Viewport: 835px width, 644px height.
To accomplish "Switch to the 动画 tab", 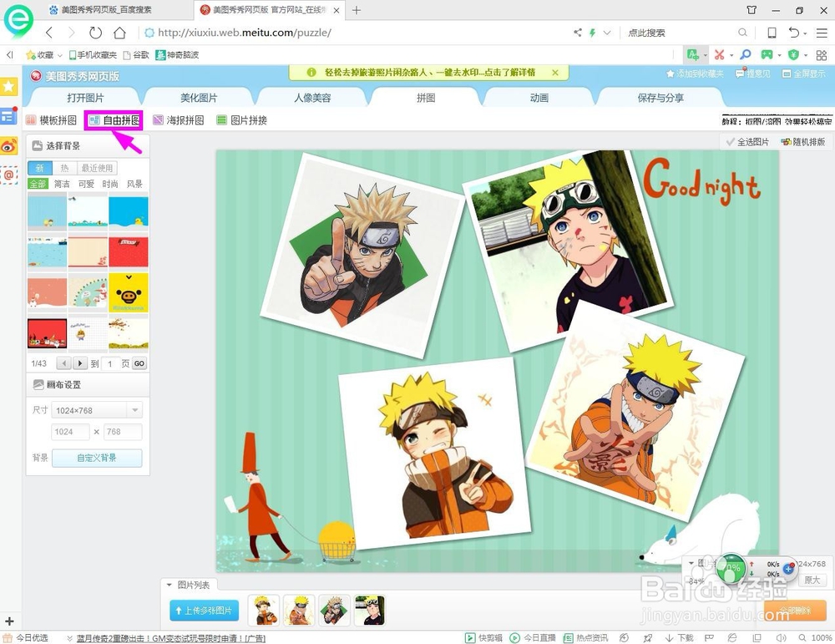I will point(539,98).
